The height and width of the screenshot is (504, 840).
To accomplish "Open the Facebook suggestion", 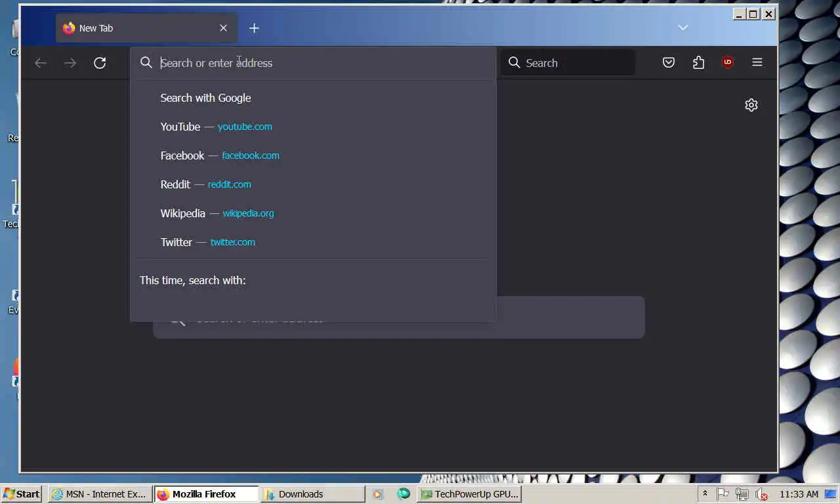I will pos(313,156).
